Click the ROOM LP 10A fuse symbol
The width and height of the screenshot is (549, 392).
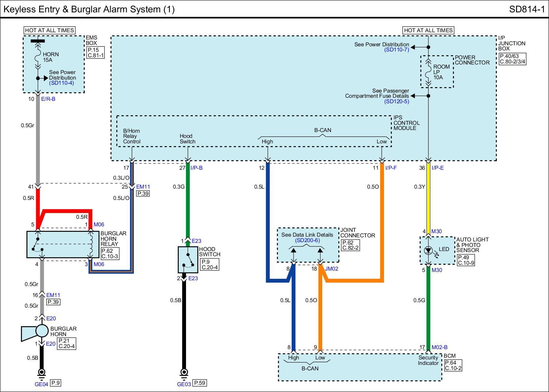tap(428, 72)
